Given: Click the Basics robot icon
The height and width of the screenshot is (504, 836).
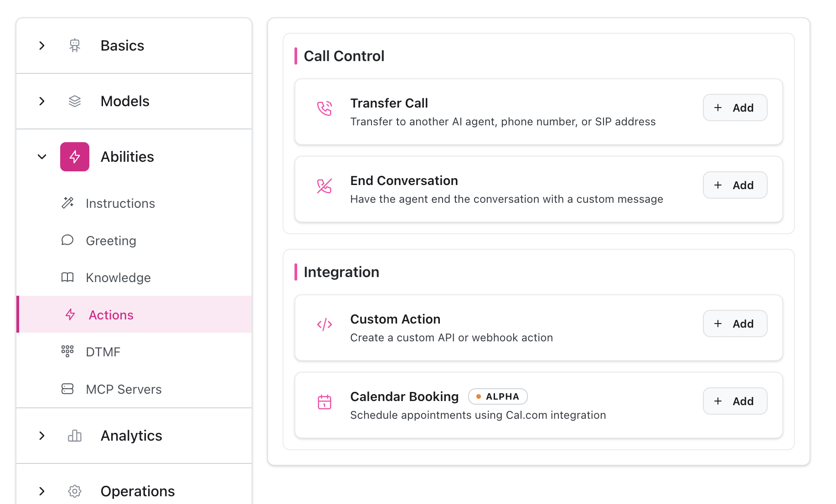Looking at the screenshot, I should point(75,46).
